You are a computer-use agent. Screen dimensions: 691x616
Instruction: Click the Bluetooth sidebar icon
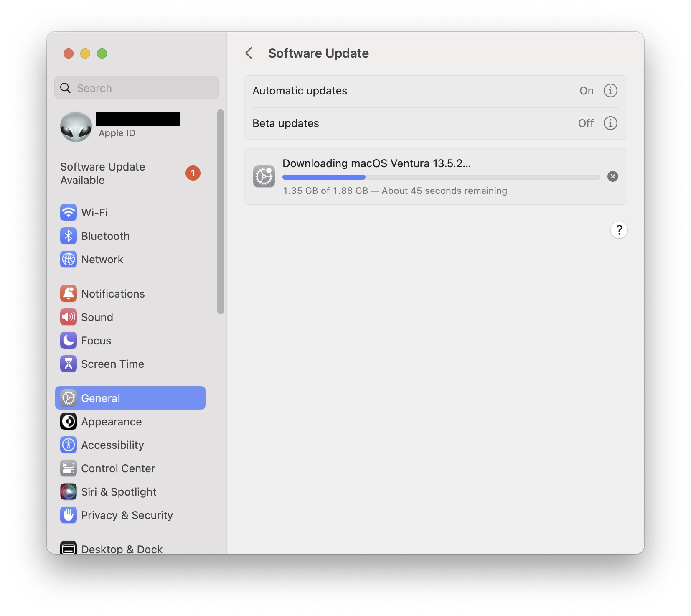pyautogui.click(x=69, y=236)
